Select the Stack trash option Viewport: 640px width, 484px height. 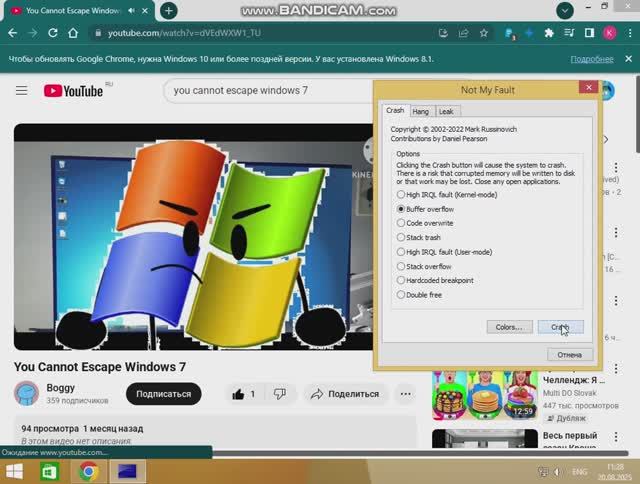[x=419, y=238]
